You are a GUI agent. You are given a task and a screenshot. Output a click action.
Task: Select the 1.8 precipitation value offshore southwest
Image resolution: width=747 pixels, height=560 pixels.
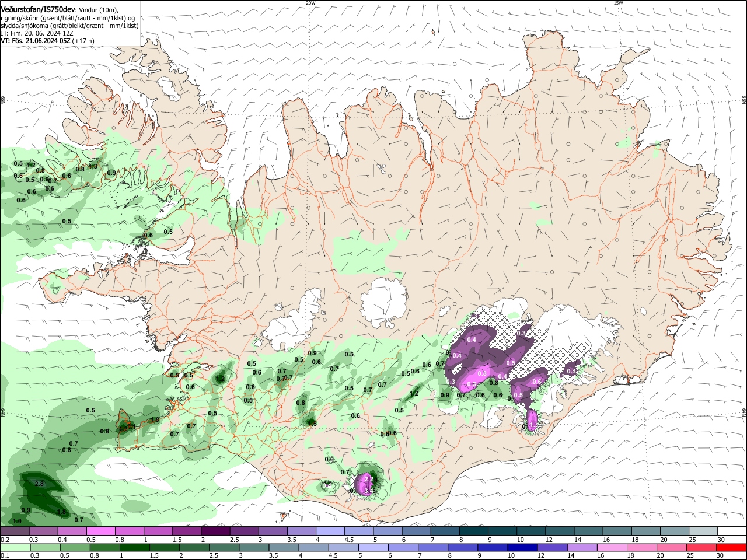61,512
